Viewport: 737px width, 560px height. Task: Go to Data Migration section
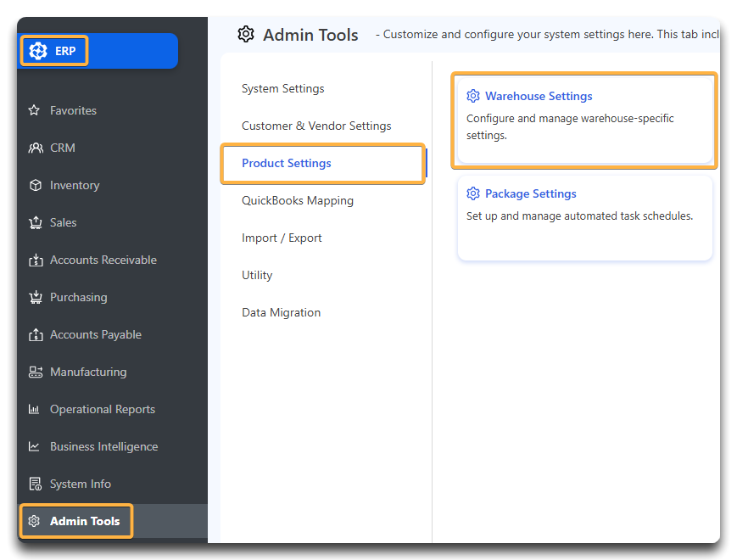point(281,313)
